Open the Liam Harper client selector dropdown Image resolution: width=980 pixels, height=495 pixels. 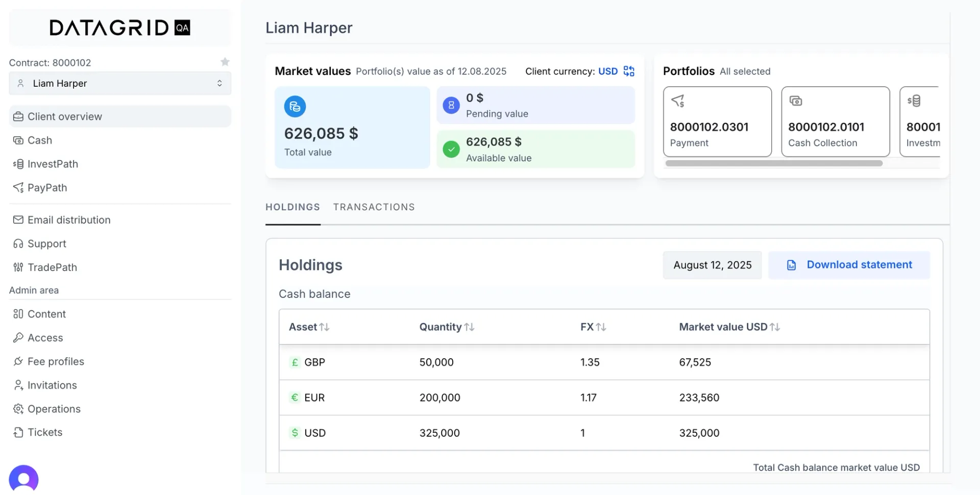tap(120, 83)
